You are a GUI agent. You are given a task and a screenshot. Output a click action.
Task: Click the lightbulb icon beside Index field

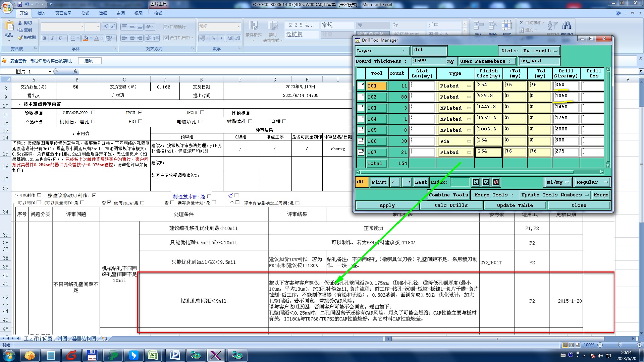(x=476, y=182)
